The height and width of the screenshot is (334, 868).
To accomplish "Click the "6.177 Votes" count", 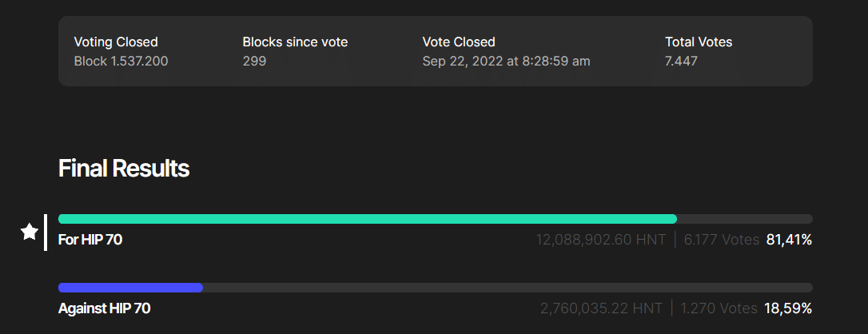I will pyautogui.click(x=721, y=239).
